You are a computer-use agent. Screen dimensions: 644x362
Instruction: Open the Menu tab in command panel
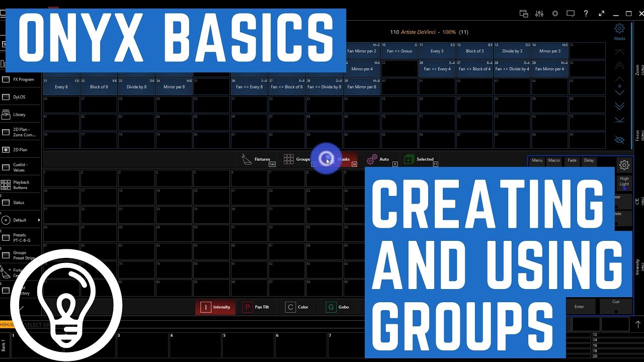tap(537, 161)
